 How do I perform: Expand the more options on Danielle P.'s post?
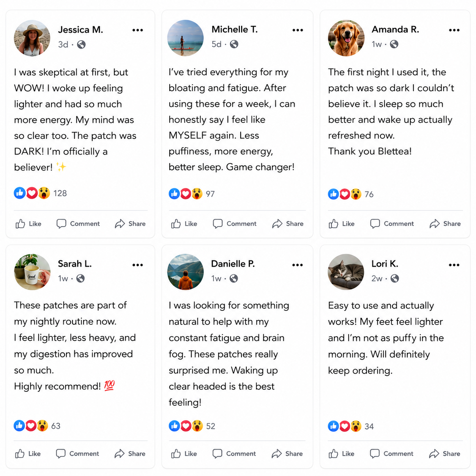pyautogui.click(x=298, y=265)
